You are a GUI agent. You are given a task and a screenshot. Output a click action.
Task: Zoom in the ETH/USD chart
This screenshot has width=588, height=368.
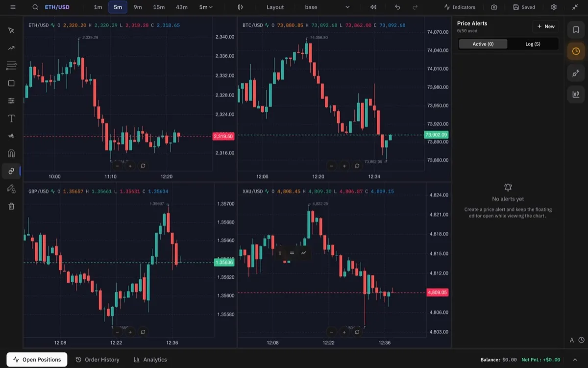130,166
